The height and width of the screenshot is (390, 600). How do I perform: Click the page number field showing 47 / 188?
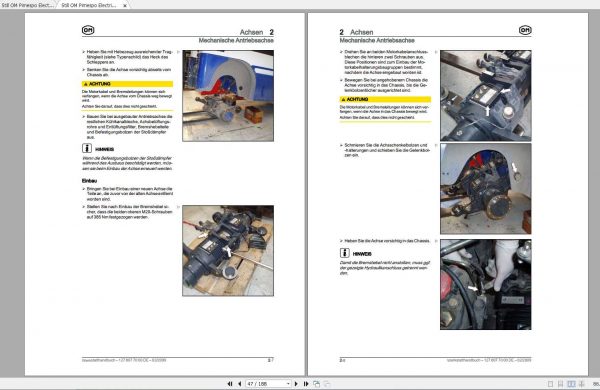[x=266, y=383]
